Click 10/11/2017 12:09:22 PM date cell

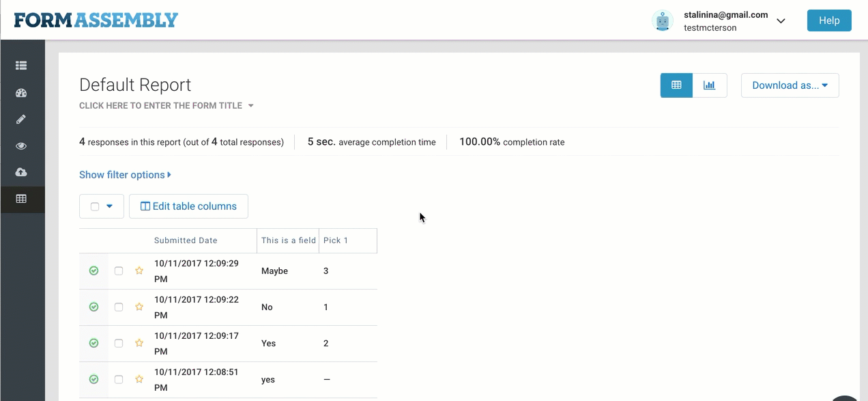(x=197, y=307)
